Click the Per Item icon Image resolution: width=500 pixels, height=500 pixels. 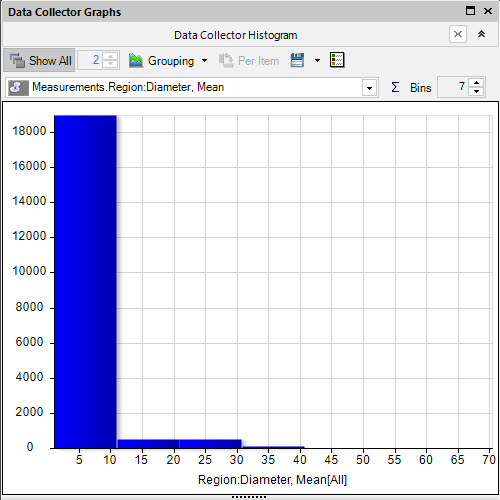(226, 60)
